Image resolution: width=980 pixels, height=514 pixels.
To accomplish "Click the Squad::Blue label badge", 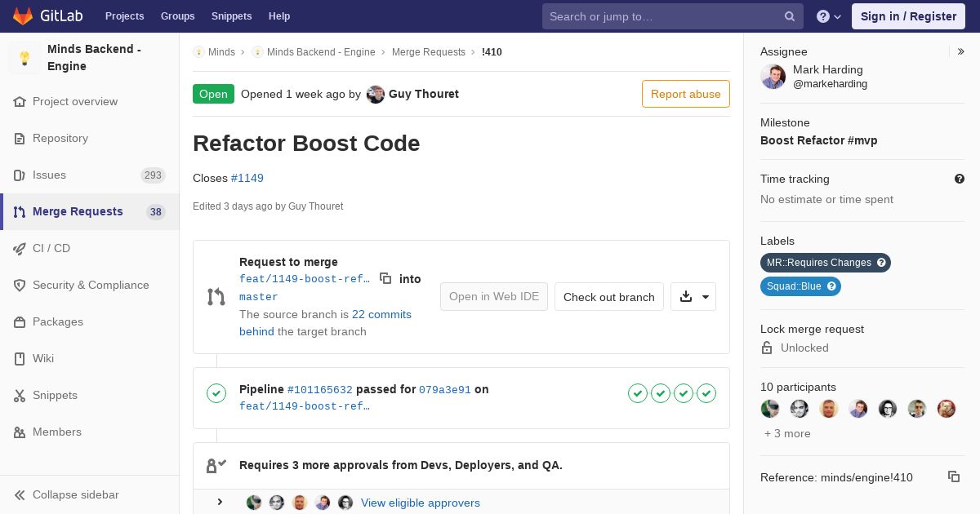I will 793,286.
